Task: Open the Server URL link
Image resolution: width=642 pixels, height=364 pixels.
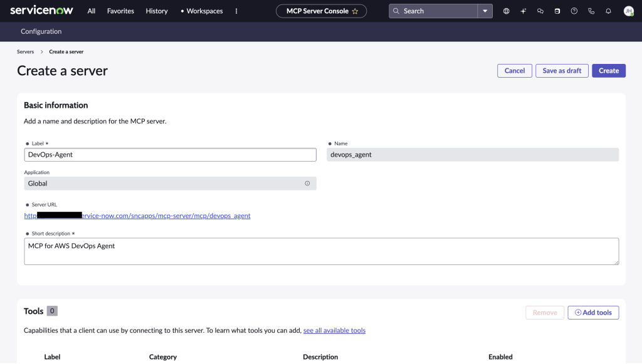Action: tap(137, 216)
